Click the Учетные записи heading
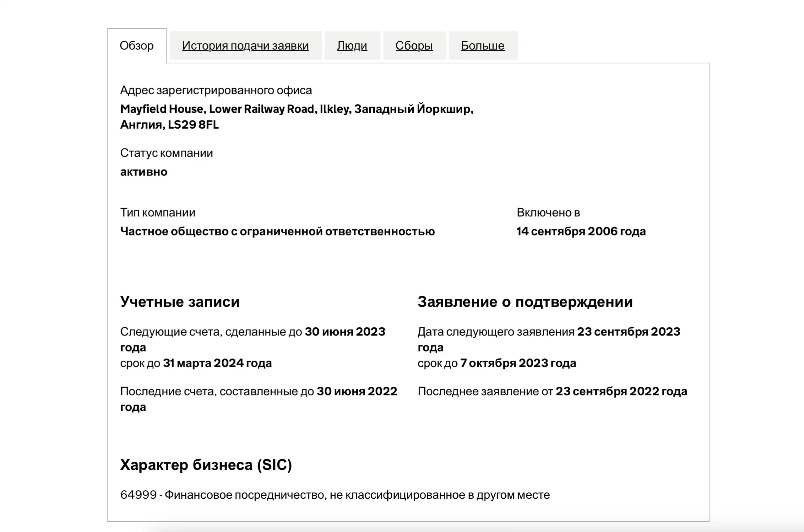 (180, 302)
